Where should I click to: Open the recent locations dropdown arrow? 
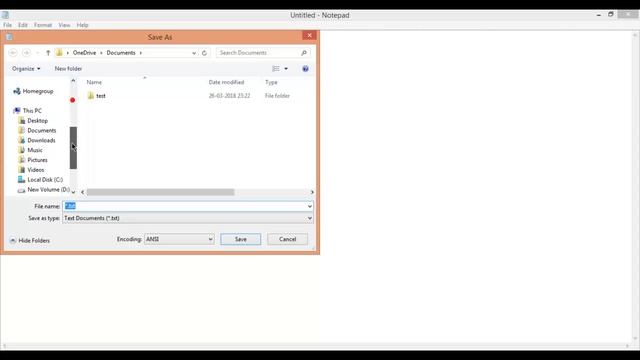tap(38, 53)
